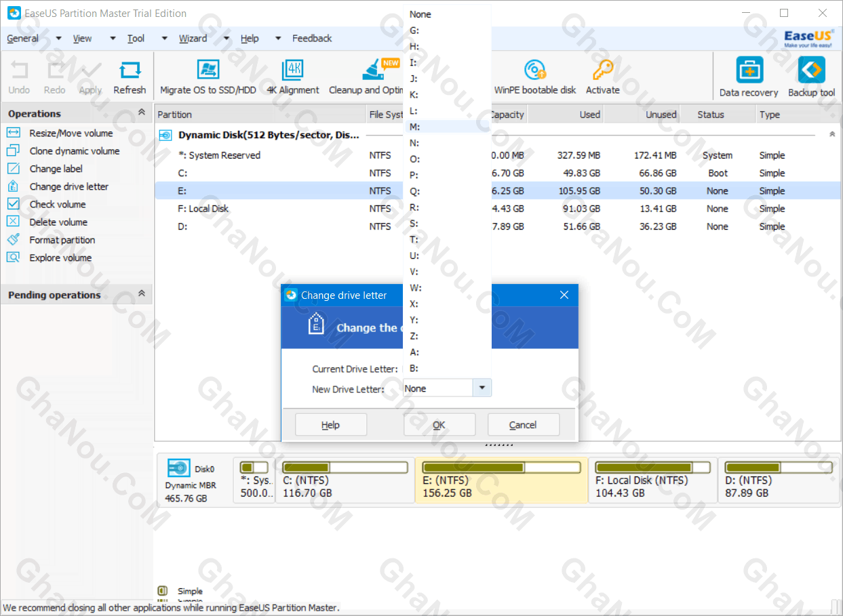Viewport: 843px width, 616px height.
Task: Open the 4K Alignment tool
Action: pos(293,77)
